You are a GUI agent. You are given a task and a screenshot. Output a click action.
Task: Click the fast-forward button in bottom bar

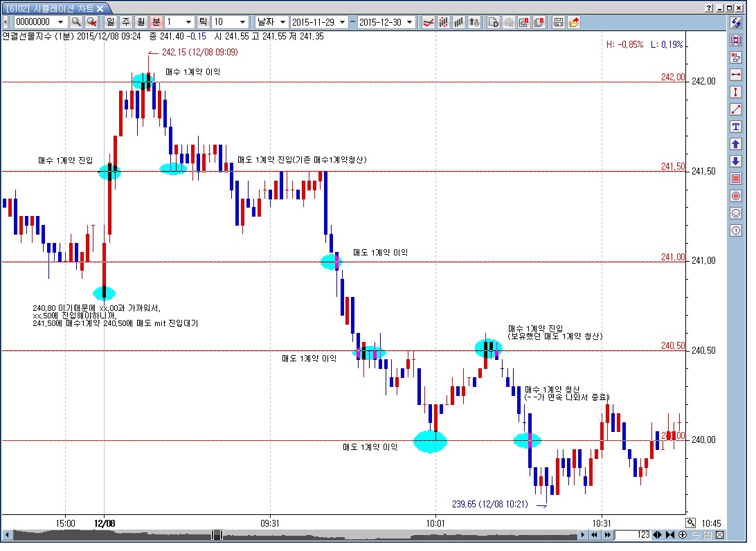pos(608,534)
